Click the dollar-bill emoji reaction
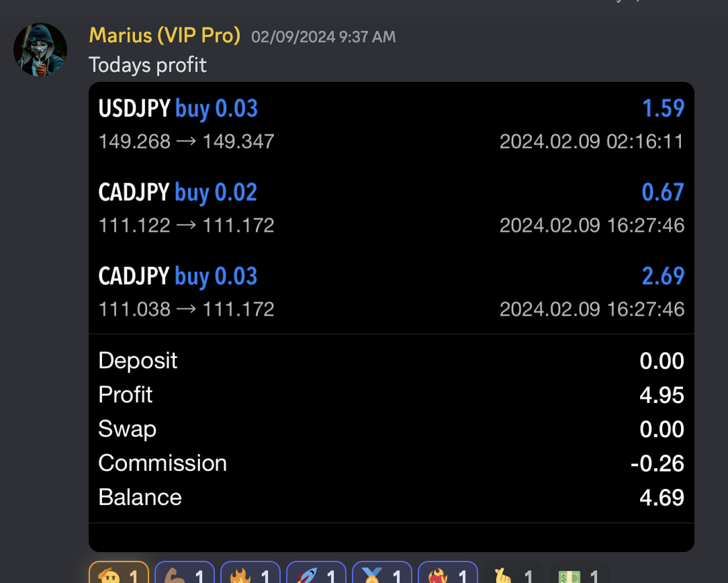The image size is (728, 583). (578, 576)
